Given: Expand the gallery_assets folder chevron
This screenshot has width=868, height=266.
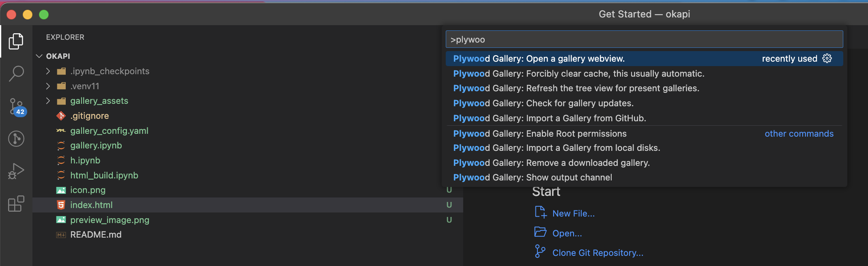Looking at the screenshot, I should coord(48,101).
